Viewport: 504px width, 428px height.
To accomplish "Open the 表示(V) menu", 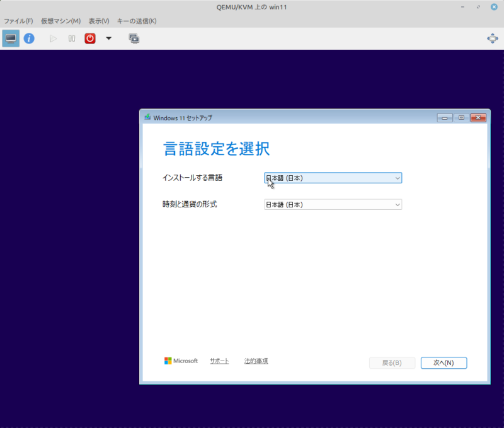I will point(99,21).
